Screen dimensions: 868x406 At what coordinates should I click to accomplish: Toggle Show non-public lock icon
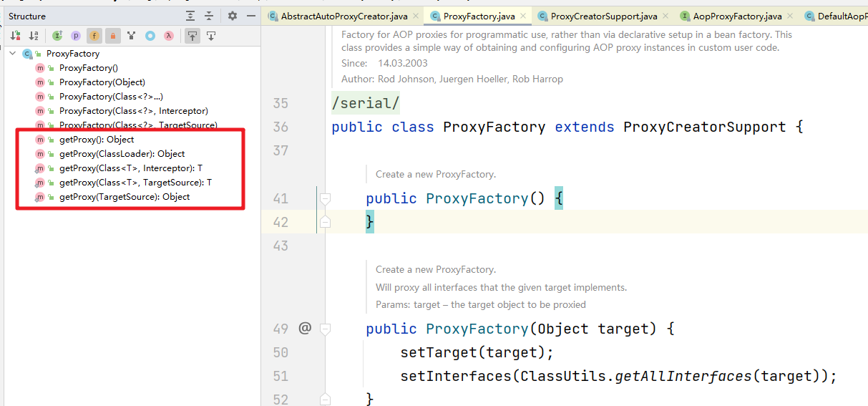(113, 35)
